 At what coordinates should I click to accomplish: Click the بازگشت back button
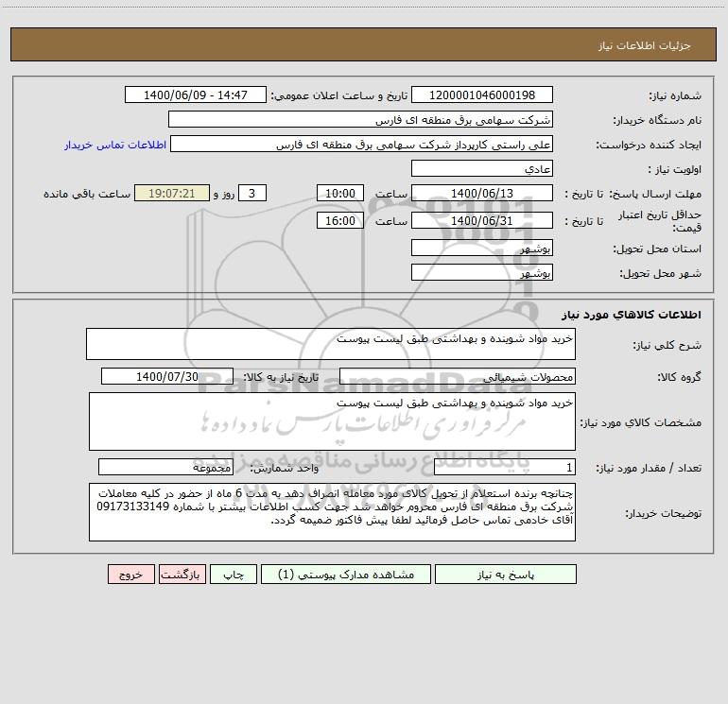tap(182, 574)
